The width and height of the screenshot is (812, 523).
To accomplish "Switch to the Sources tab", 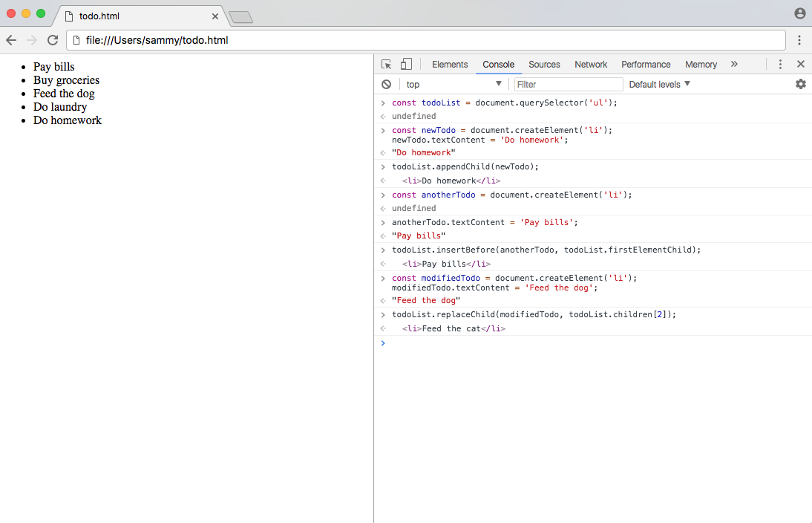I will pos(544,65).
